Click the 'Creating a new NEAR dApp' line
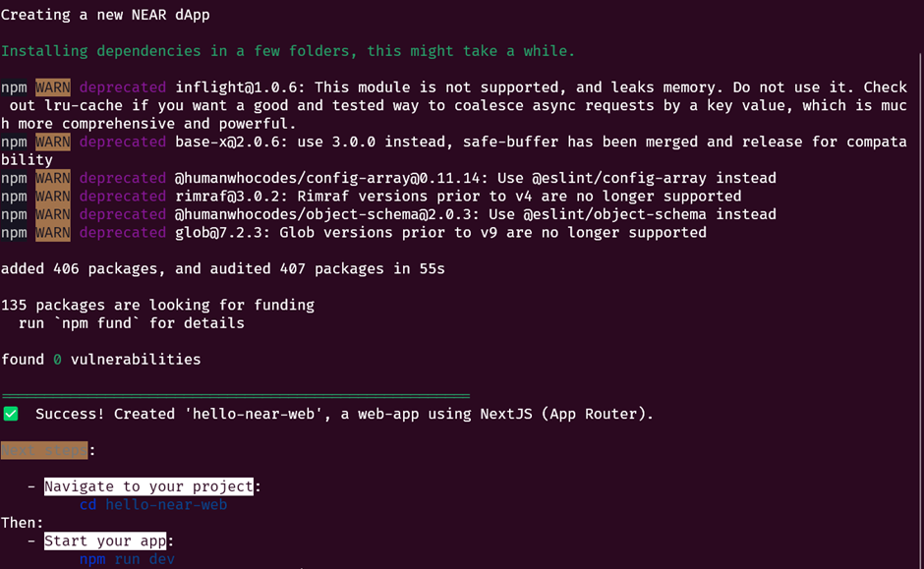Viewport: 924px width, 569px height. coord(105,15)
